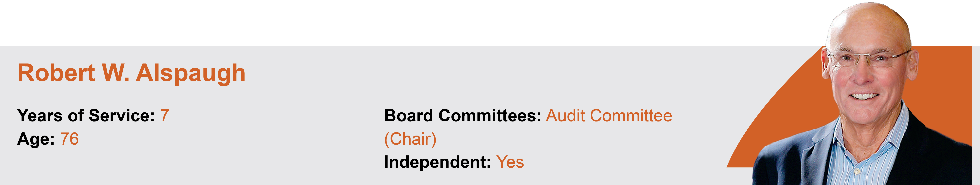
Task: Click the years of service value 7
Action: (x=164, y=116)
